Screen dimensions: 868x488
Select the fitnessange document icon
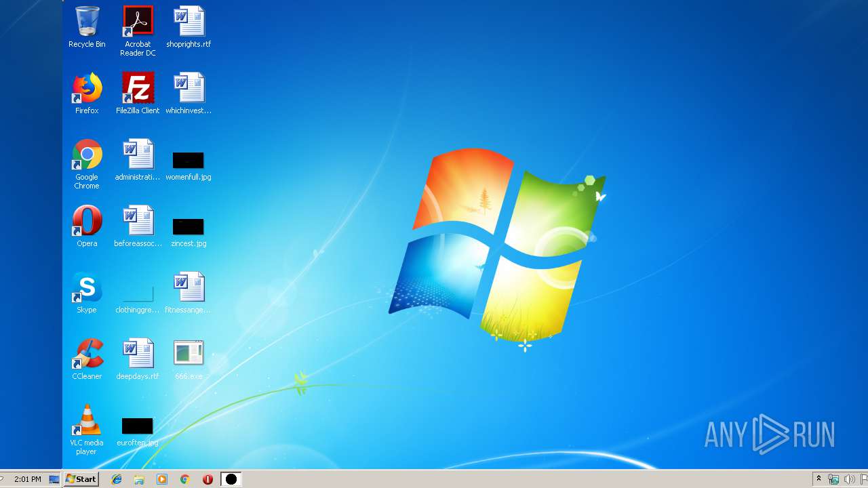point(189,293)
